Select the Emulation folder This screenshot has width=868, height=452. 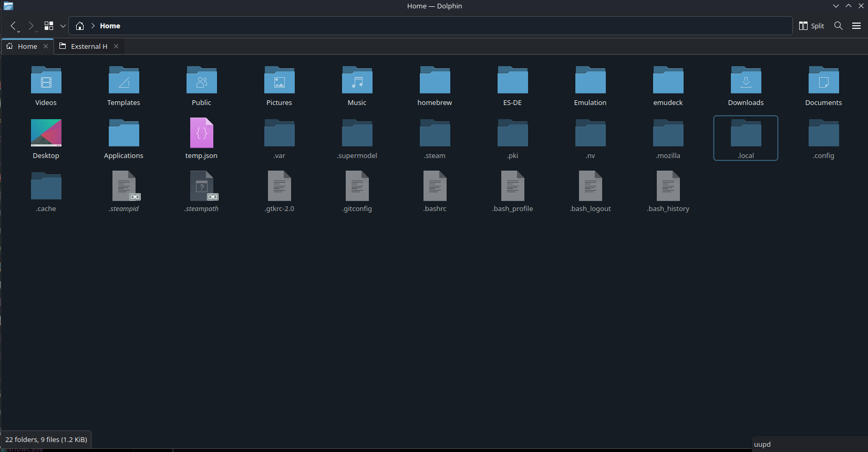click(591, 86)
